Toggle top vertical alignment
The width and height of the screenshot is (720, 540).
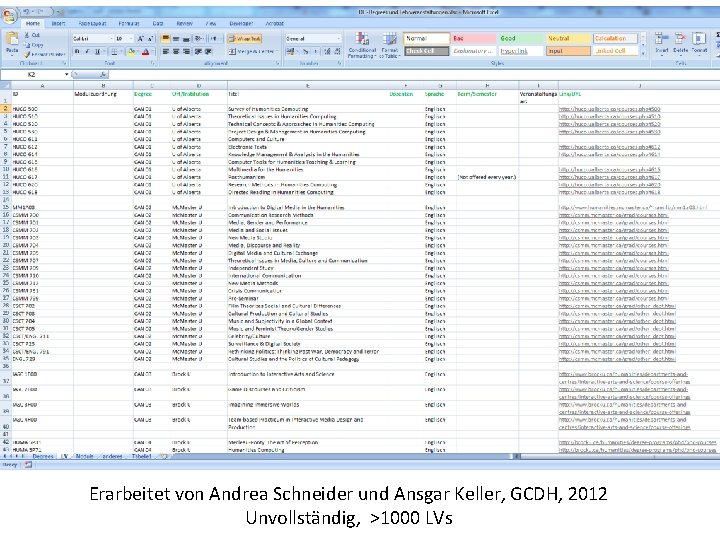166,39
